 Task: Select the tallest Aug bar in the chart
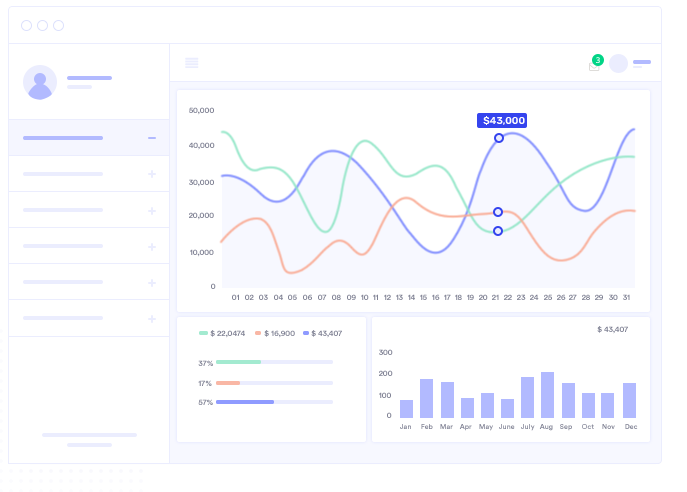[x=547, y=395]
